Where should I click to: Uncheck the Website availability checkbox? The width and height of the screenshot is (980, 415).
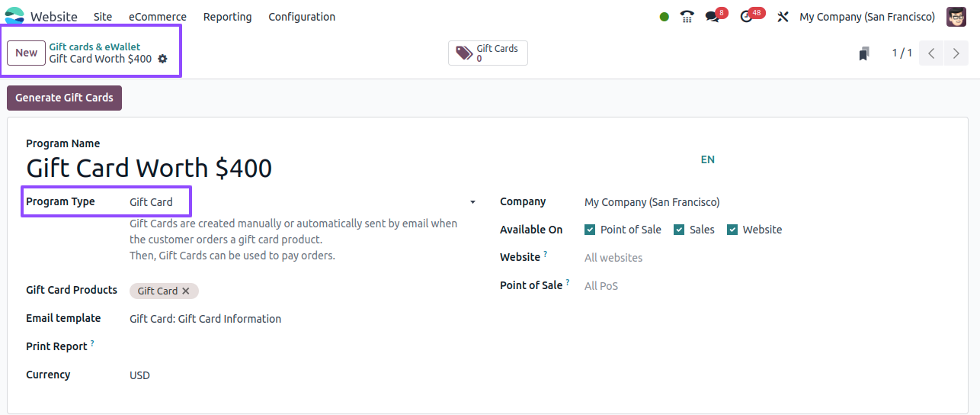pos(732,230)
